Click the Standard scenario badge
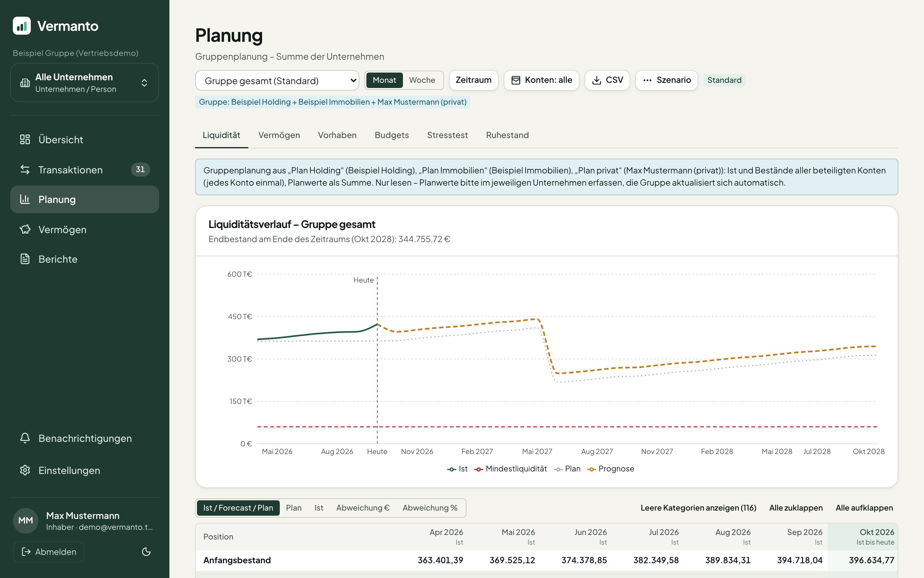 724,80
